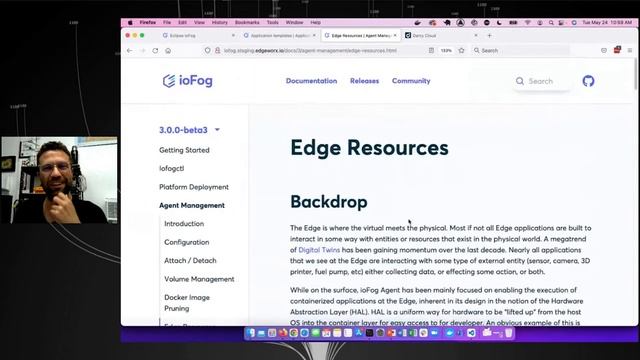This screenshot has height=360, width=640.
Task: Open the File menu
Action: 167,23
